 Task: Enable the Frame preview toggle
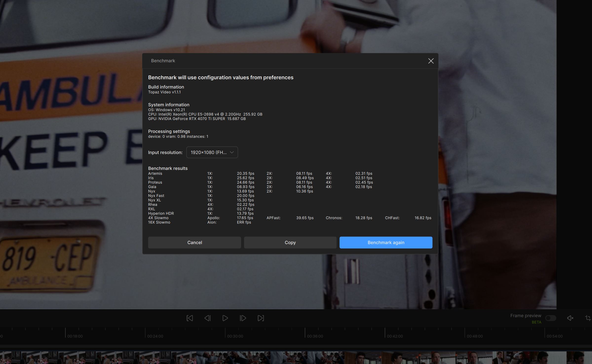coord(551,318)
